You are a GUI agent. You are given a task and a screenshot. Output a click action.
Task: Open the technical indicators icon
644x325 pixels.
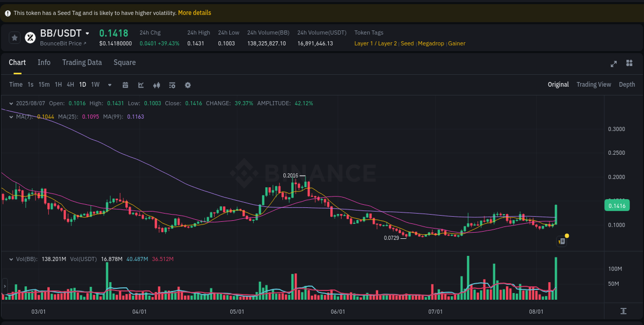157,84
